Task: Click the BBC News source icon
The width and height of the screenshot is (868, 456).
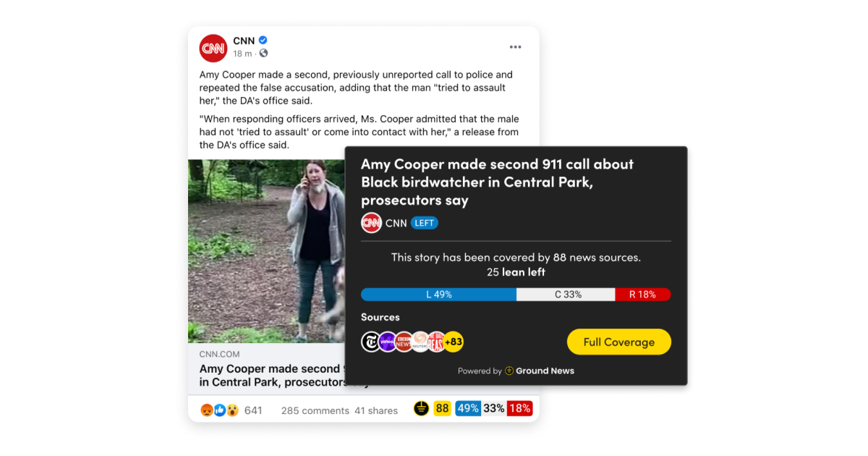Action: (404, 342)
